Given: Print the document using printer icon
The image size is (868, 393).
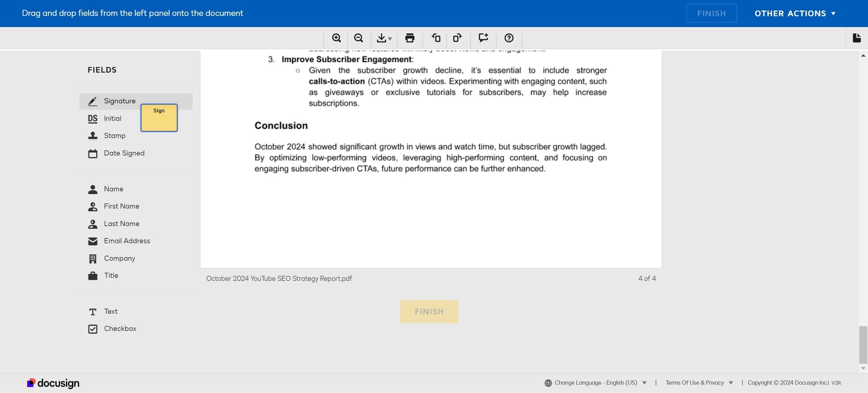Looking at the screenshot, I should [409, 38].
